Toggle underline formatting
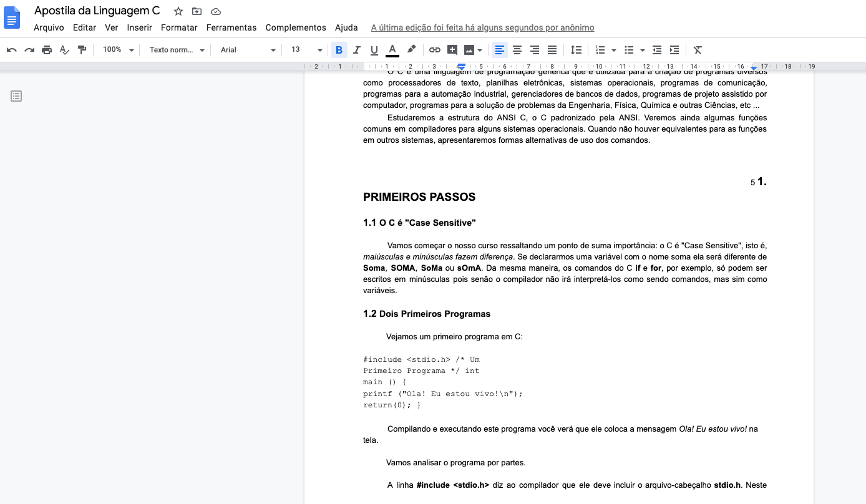The height and width of the screenshot is (504, 866). (374, 50)
